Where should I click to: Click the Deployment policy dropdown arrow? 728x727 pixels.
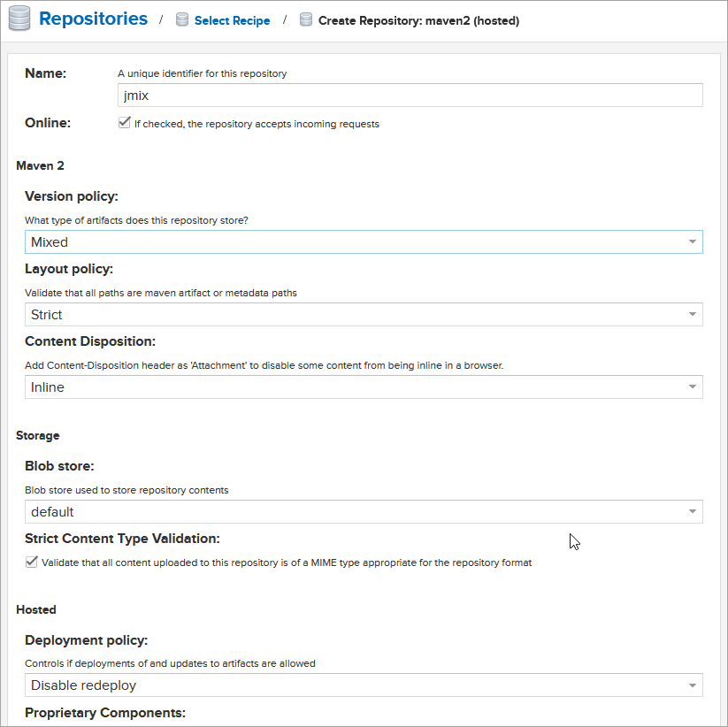pos(691,685)
